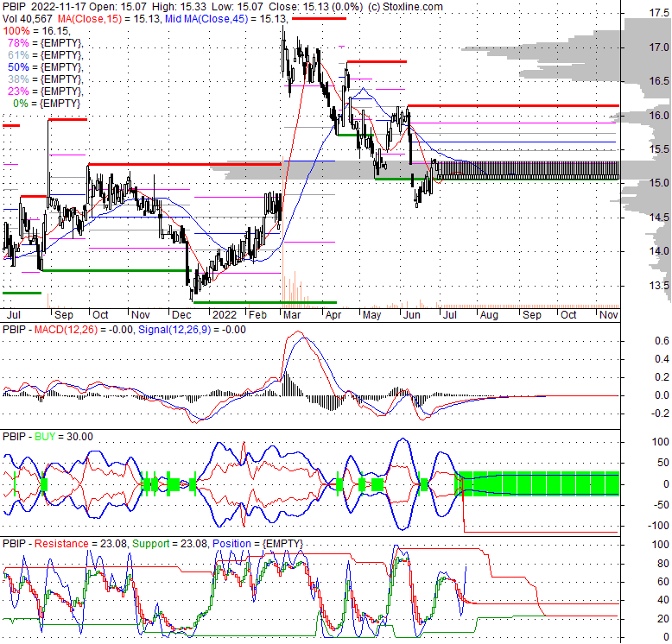Click the 100% = 16.15 level label

click(37, 31)
